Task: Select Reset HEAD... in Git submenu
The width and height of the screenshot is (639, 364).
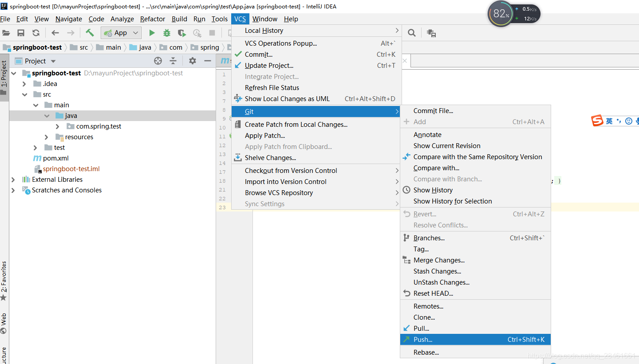Action: point(475,294)
